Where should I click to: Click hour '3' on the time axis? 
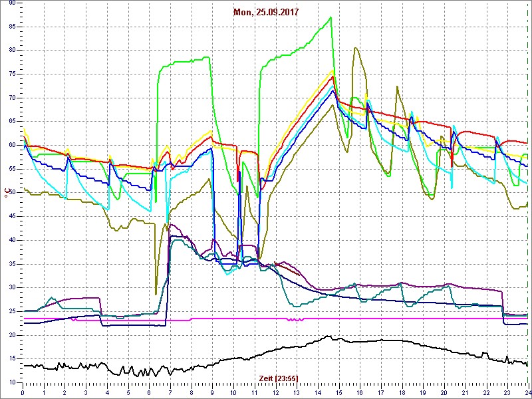pyautogui.click(x=86, y=392)
